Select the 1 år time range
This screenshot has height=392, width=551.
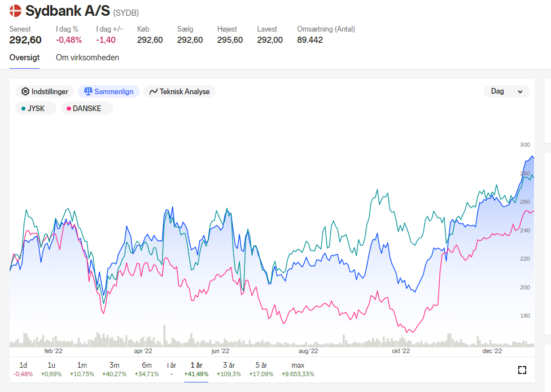(x=196, y=369)
